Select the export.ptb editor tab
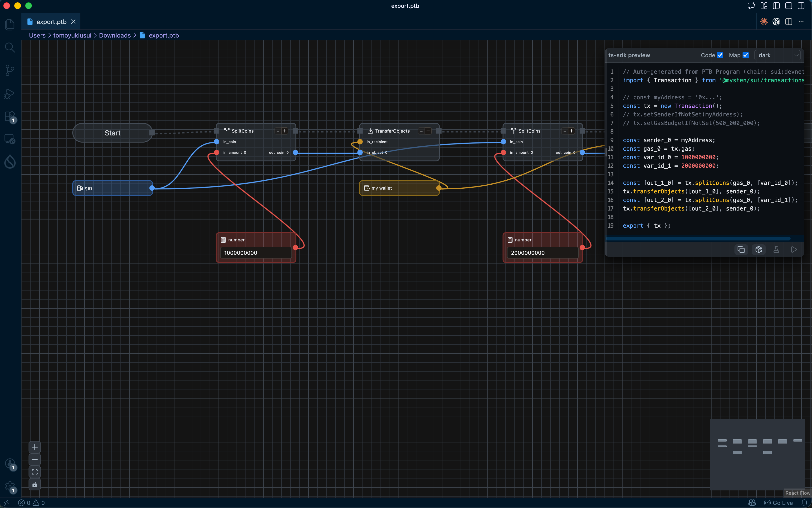 point(51,22)
